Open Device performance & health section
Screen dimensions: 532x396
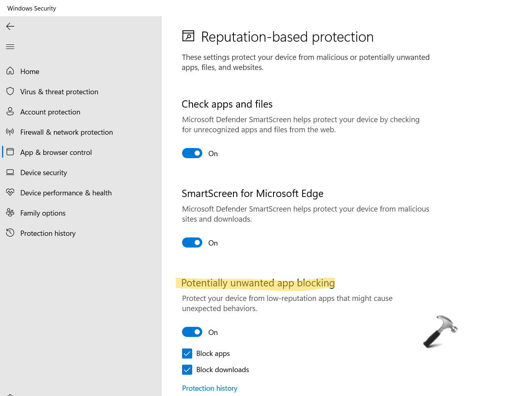pyautogui.click(x=66, y=193)
